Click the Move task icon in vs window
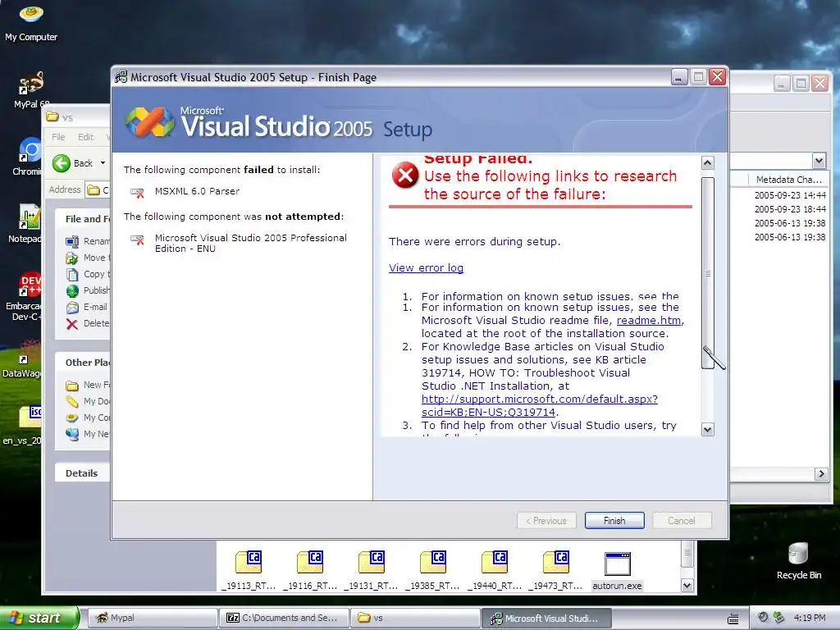The image size is (840, 630). [x=72, y=258]
